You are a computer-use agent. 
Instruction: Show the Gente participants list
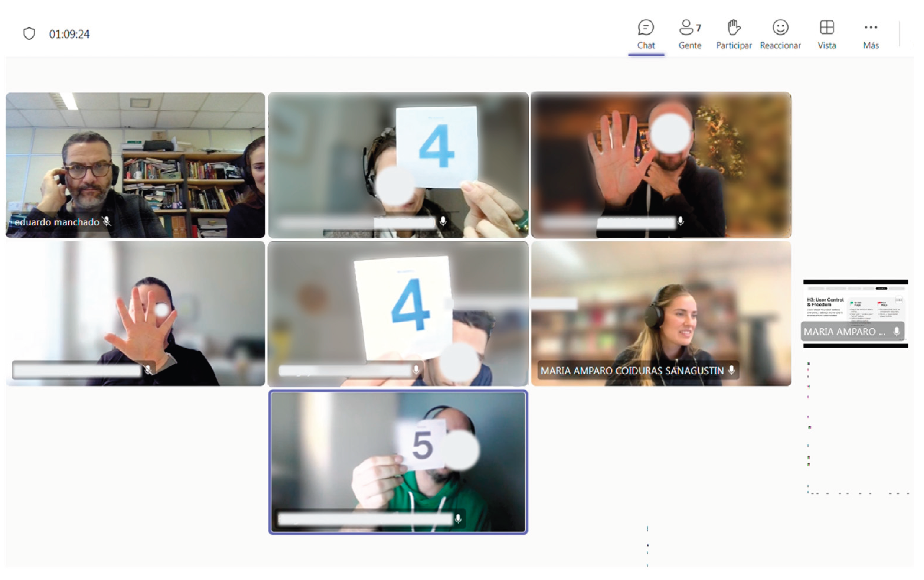pos(690,35)
